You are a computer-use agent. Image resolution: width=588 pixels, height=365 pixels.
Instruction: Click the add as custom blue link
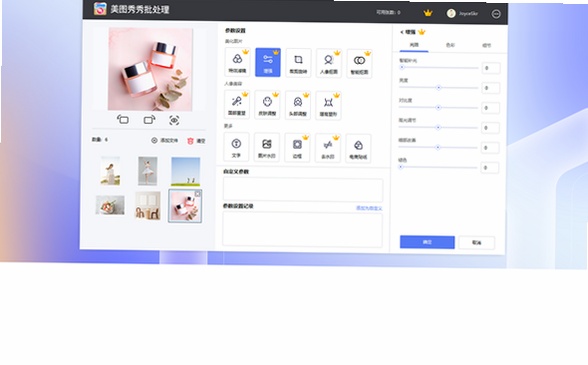pyautogui.click(x=369, y=208)
